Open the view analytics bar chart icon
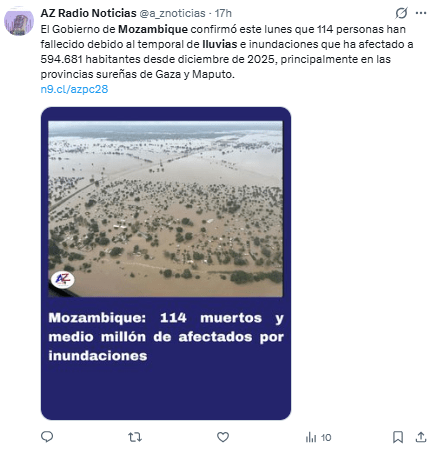Screen dimensions: 436x454 [x=311, y=437]
